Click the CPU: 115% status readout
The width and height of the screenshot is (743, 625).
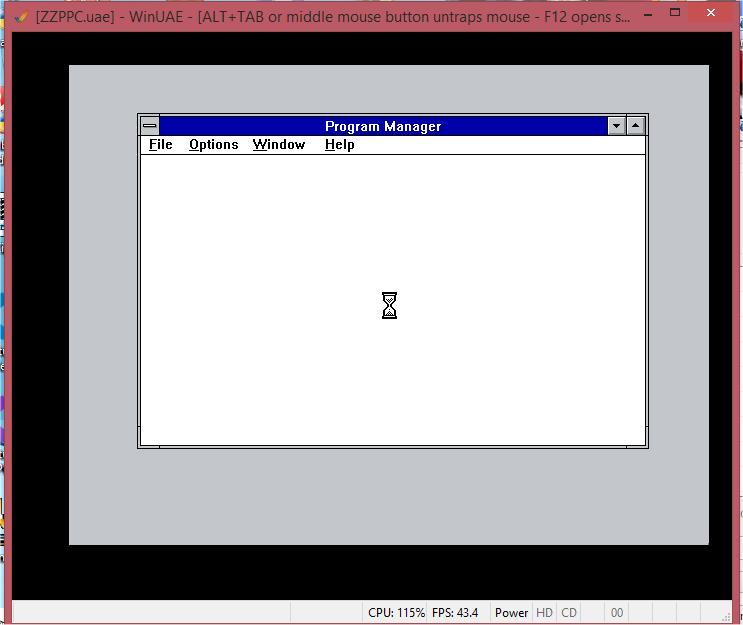click(x=396, y=613)
